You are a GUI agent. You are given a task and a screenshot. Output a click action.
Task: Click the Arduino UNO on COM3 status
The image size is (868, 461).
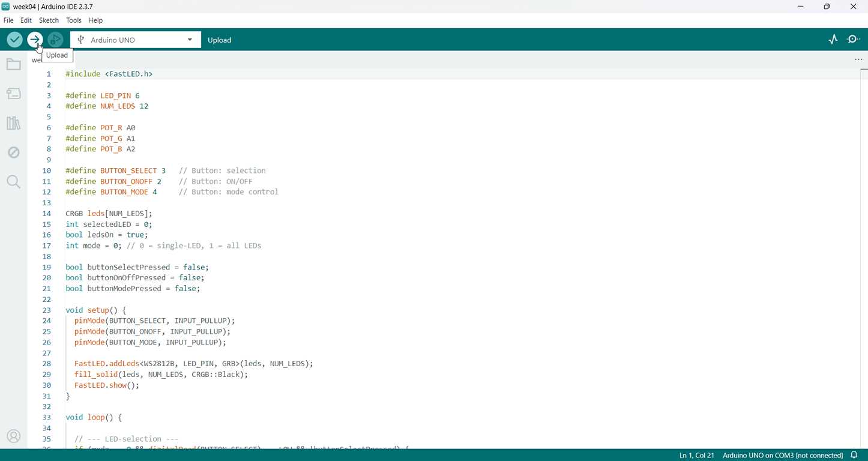tap(783, 456)
